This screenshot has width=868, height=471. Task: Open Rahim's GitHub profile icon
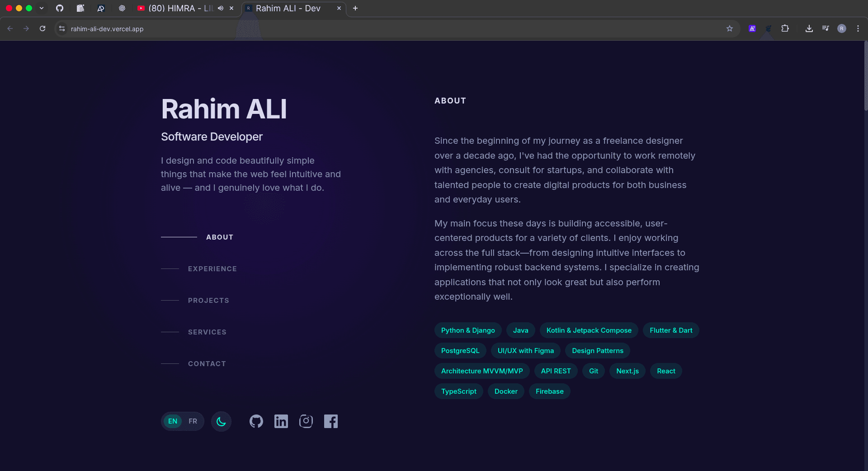point(256,421)
